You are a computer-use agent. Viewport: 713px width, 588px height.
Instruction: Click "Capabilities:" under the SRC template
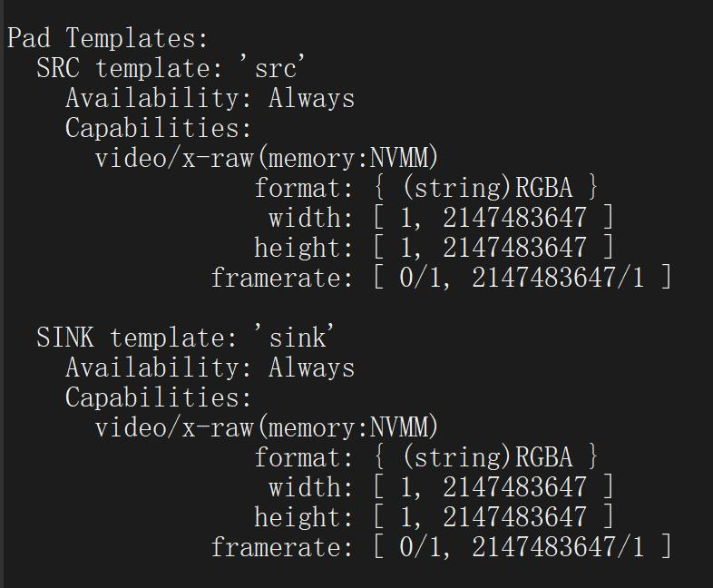tap(158, 129)
